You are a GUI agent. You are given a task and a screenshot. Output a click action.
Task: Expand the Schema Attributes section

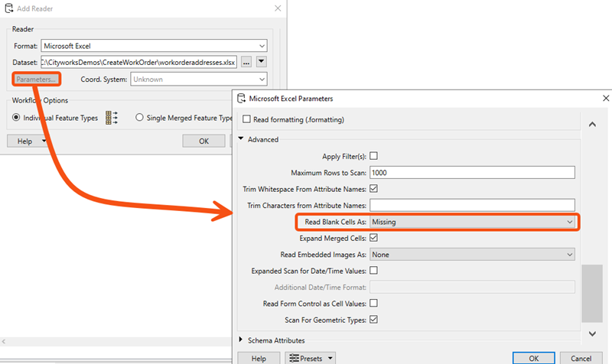point(241,340)
